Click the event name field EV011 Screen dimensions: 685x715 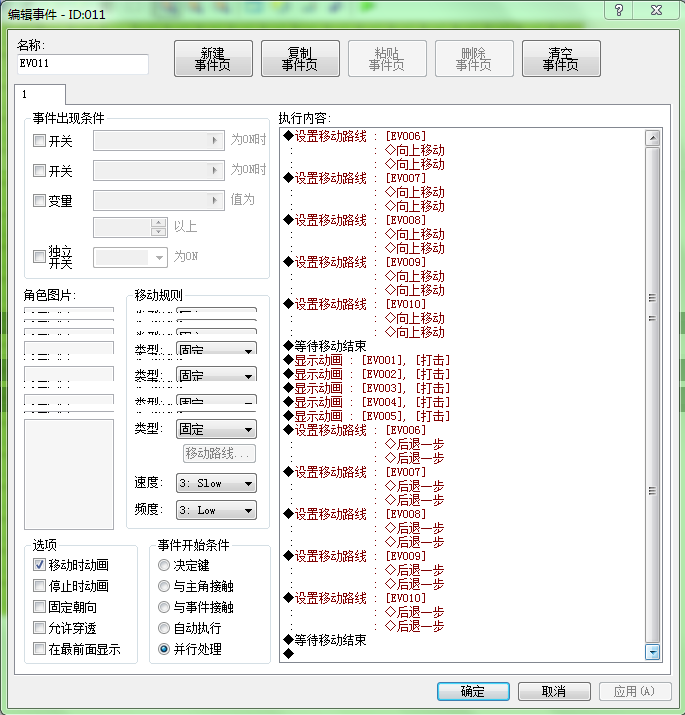click(83, 64)
